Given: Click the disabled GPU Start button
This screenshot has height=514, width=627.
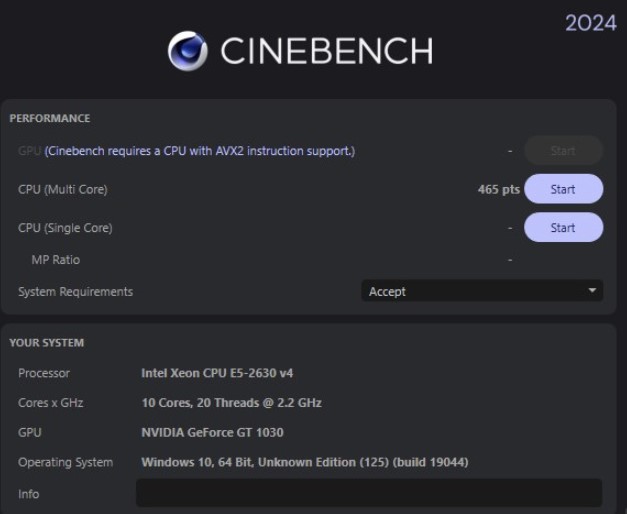Looking at the screenshot, I should point(563,151).
